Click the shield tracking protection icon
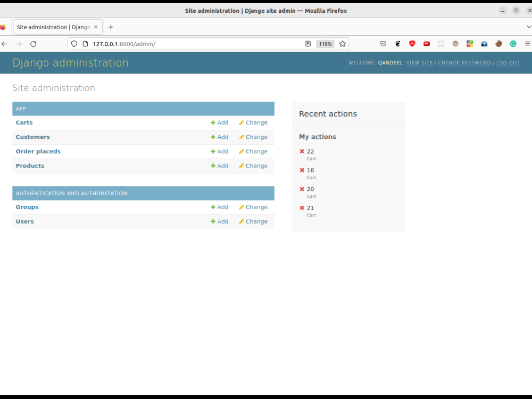 74,44
